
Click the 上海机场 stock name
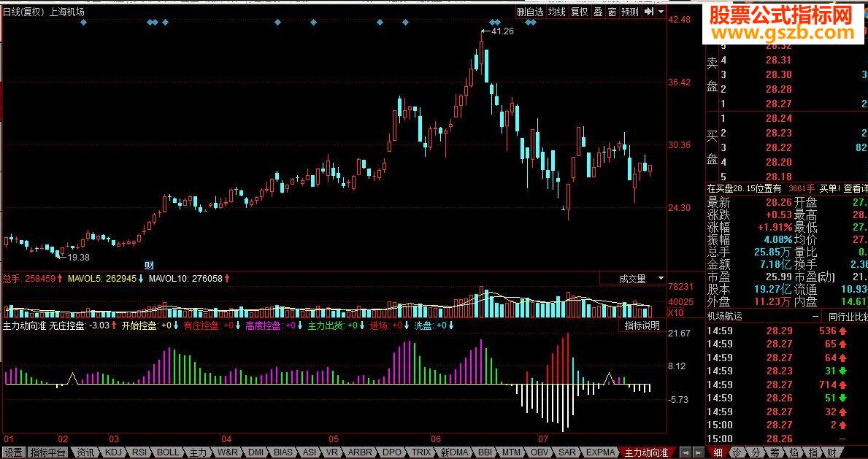67,11
